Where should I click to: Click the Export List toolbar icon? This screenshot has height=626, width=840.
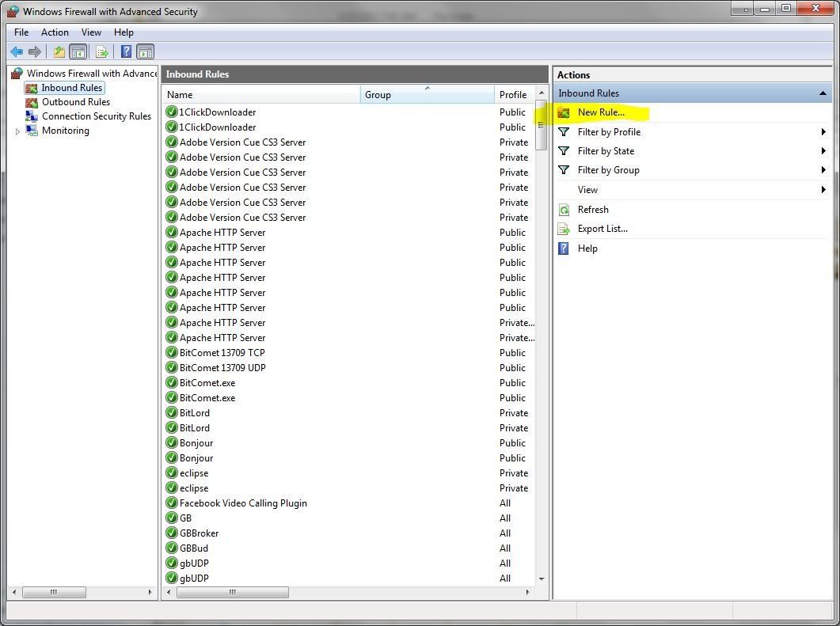[101, 52]
